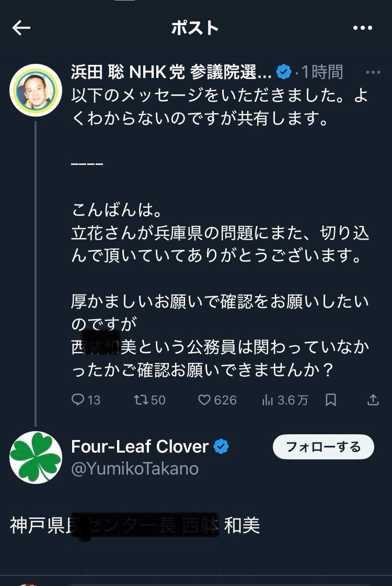Tap the share upload icon

(373, 400)
